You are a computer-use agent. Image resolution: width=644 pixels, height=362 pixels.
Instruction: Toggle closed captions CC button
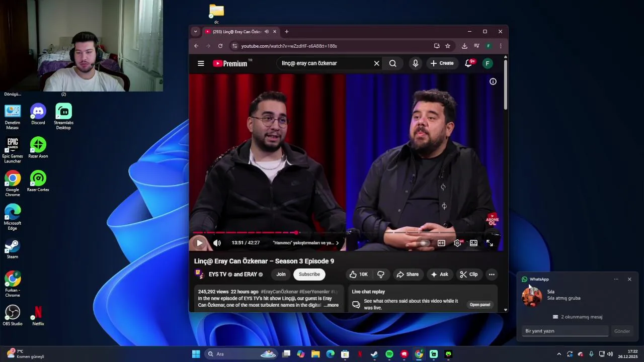(x=441, y=243)
